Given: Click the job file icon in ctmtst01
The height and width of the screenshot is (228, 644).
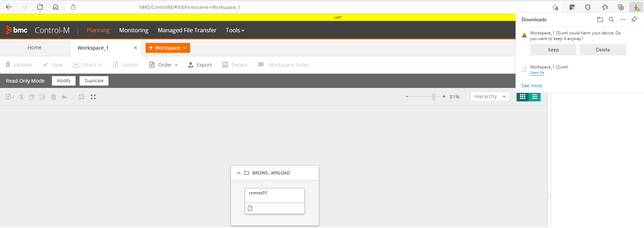Looking at the screenshot, I should coord(250,208).
